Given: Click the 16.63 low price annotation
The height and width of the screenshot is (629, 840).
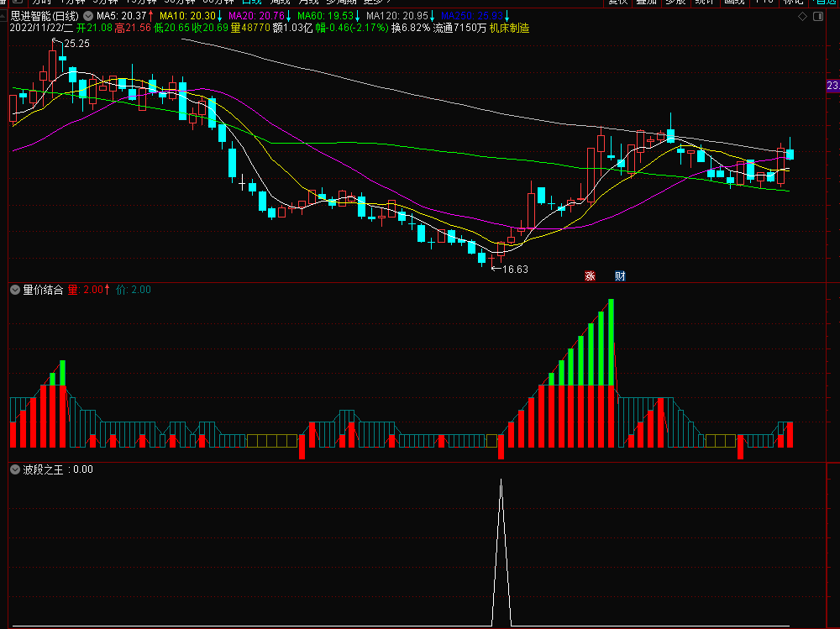Looking at the screenshot, I should pos(515,270).
